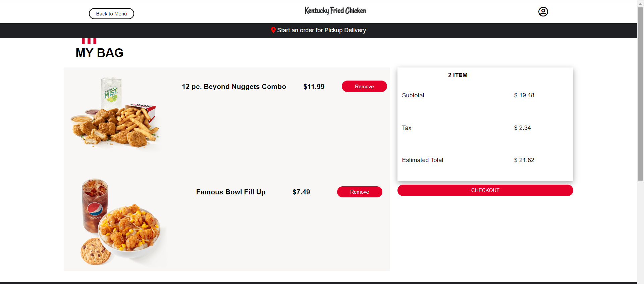Screen dimensions: 644x284
Task: Click the $7.49 item price
Action: pyautogui.click(x=301, y=192)
